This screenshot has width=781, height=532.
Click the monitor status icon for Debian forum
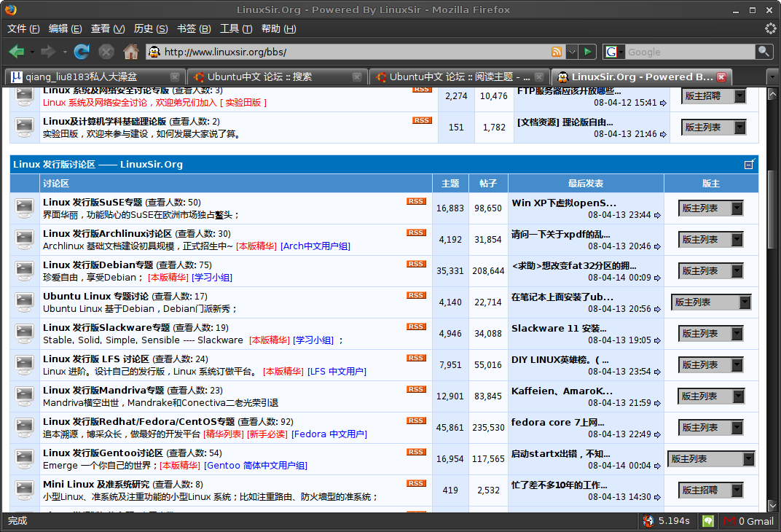coord(25,271)
